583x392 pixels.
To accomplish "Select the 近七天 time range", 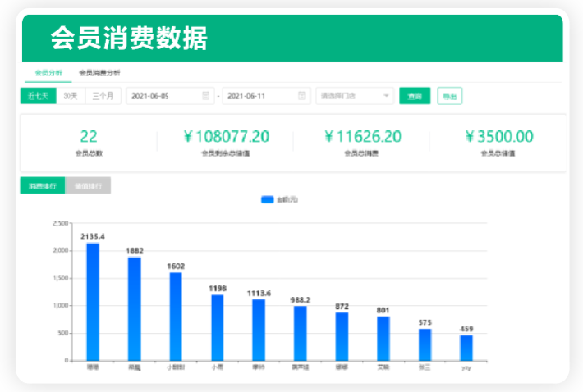I will (x=38, y=96).
